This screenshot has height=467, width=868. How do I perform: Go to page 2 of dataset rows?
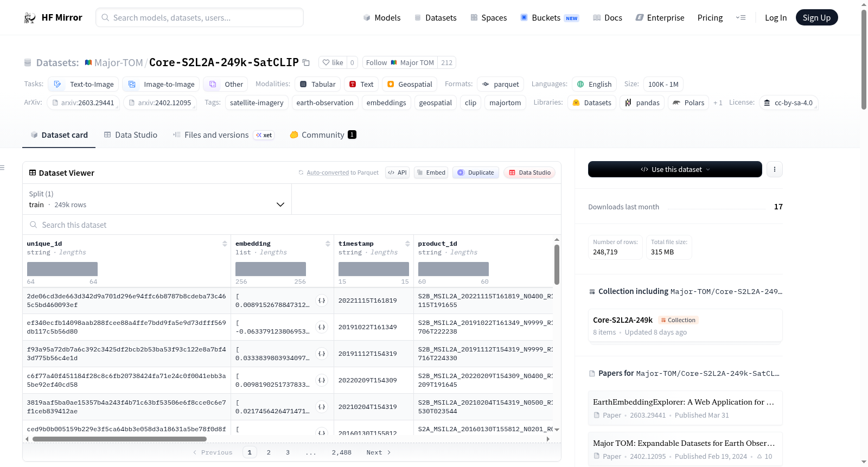pos(269,452)
